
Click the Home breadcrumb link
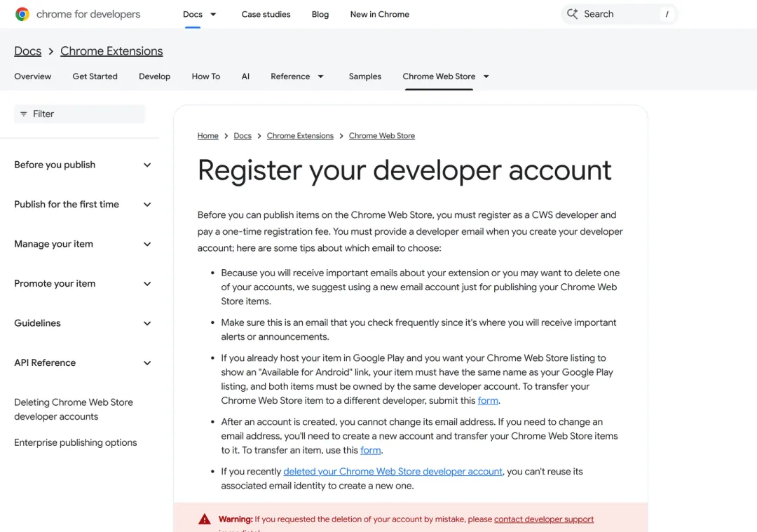[207, 136]
